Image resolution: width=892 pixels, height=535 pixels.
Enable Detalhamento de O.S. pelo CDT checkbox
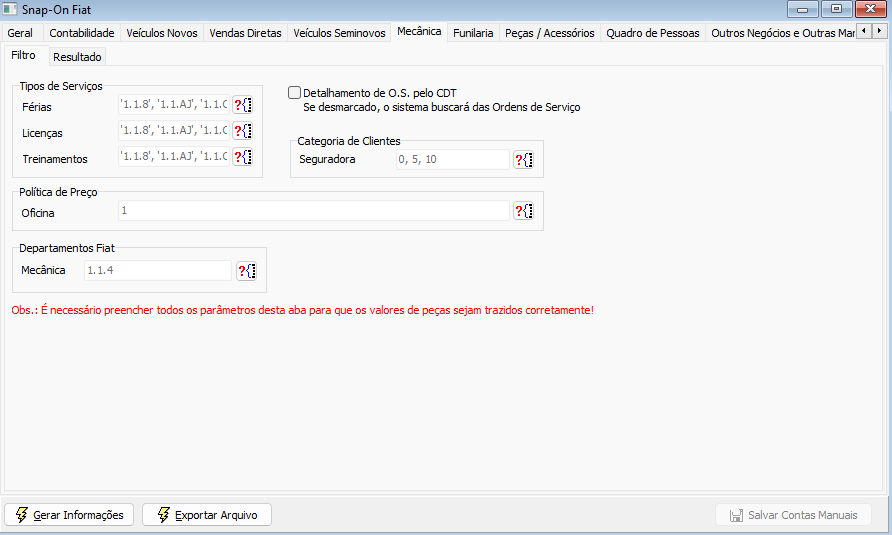coord(295,93)
